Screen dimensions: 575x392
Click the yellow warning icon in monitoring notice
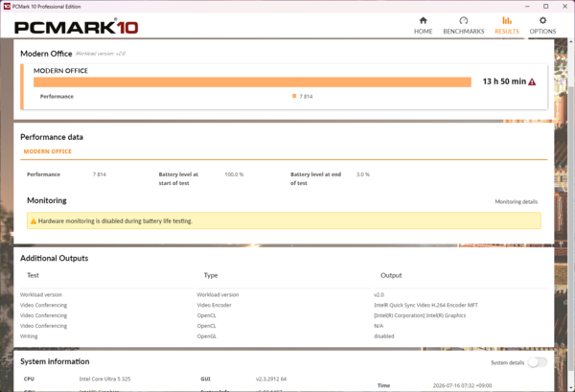(34, 221)
